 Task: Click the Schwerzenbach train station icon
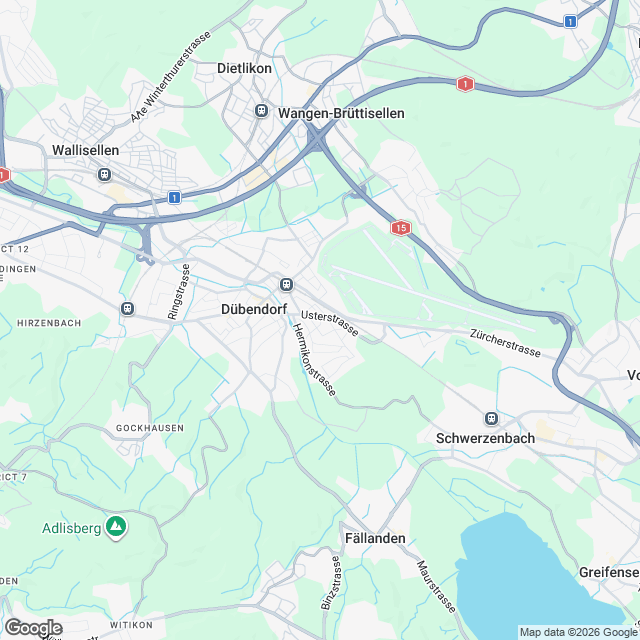point(491,418)
